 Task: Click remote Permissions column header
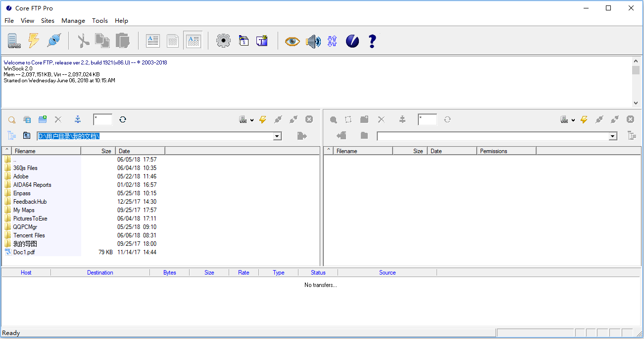click(x=506, y=151)
